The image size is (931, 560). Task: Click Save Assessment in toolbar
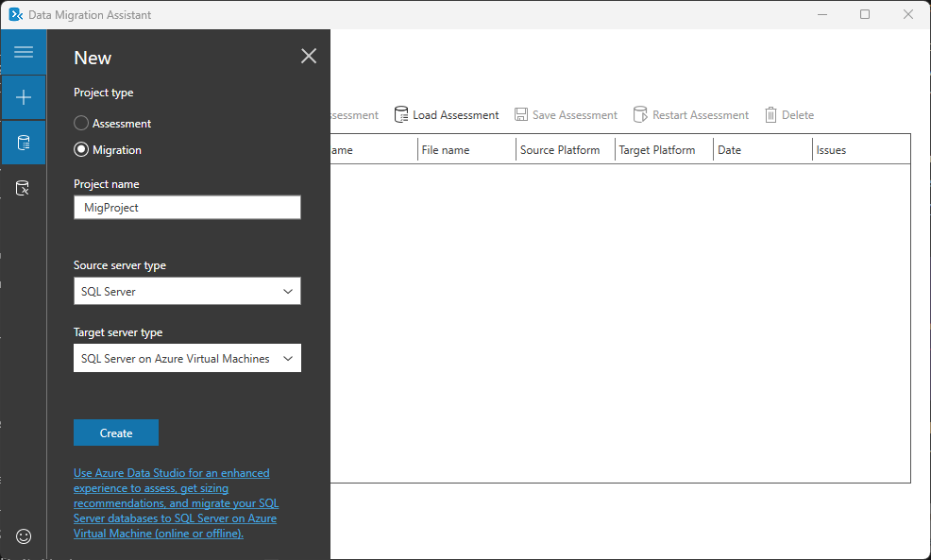566,114
